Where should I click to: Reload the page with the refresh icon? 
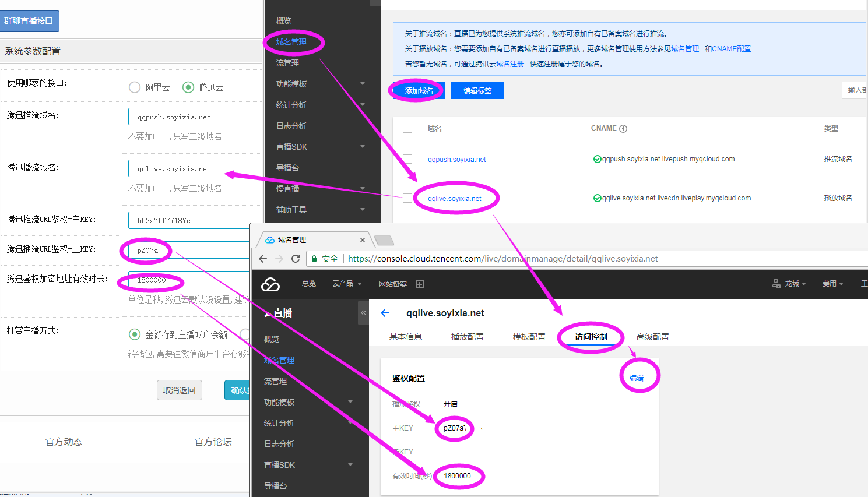point(296,259)
